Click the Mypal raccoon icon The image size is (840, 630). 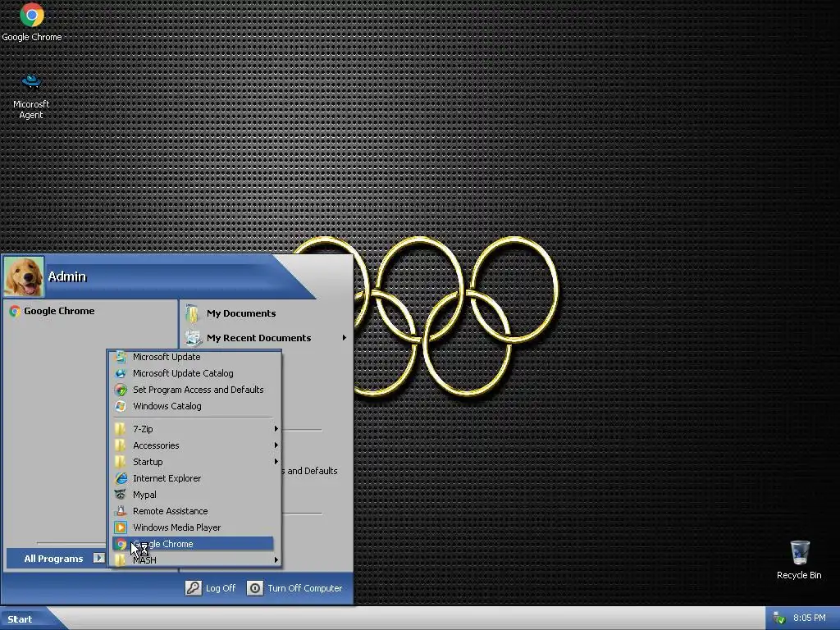coord(121,495)
